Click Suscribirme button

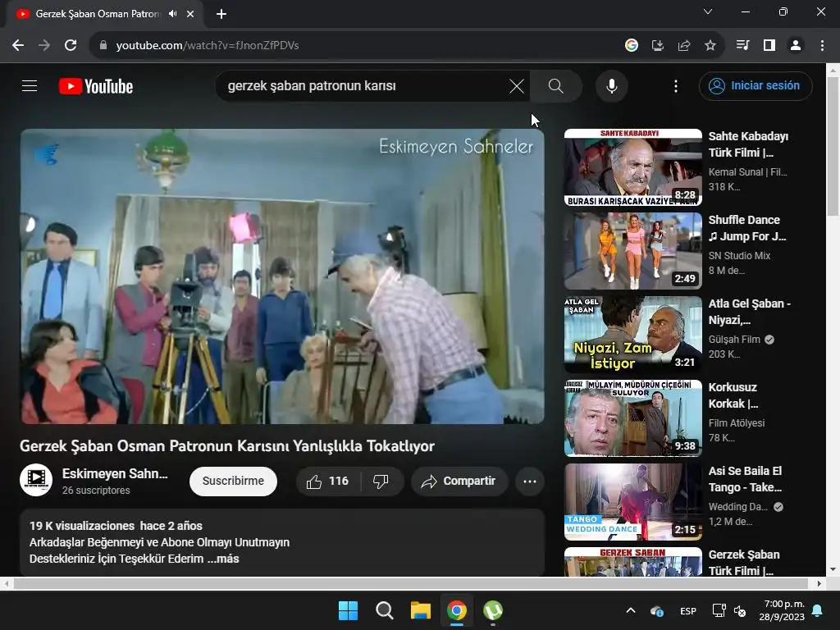[x=233, y=481]
